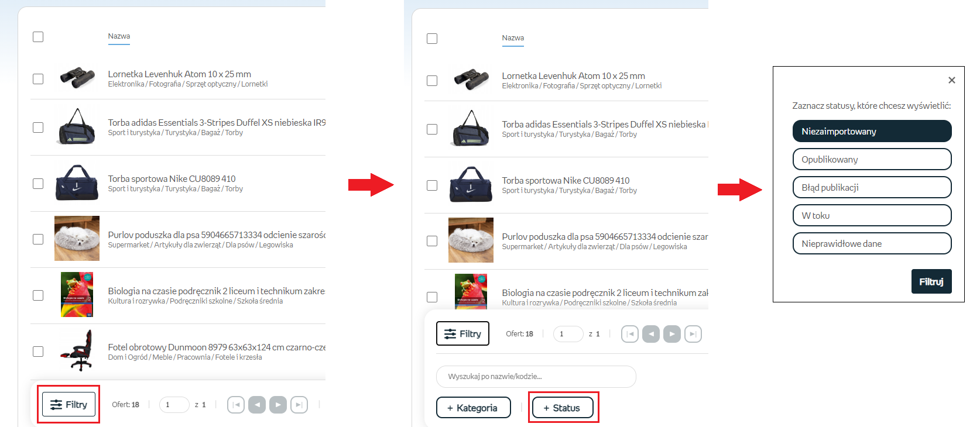Choose the "Nieprawidłowe dane" status
The height and width of the screenshot is (427, 980).
tap(872, 243)
